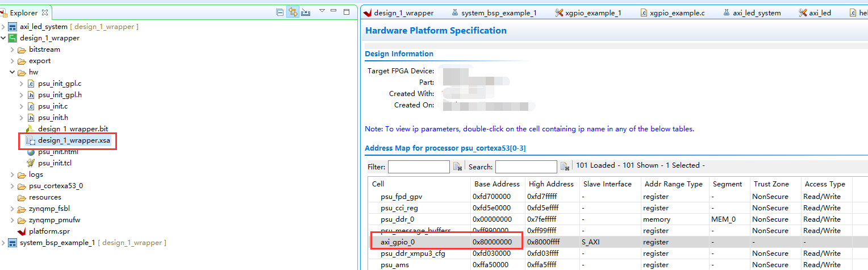Select psu_init.h file
Screen dimensions: 868x270
[53, 118]
